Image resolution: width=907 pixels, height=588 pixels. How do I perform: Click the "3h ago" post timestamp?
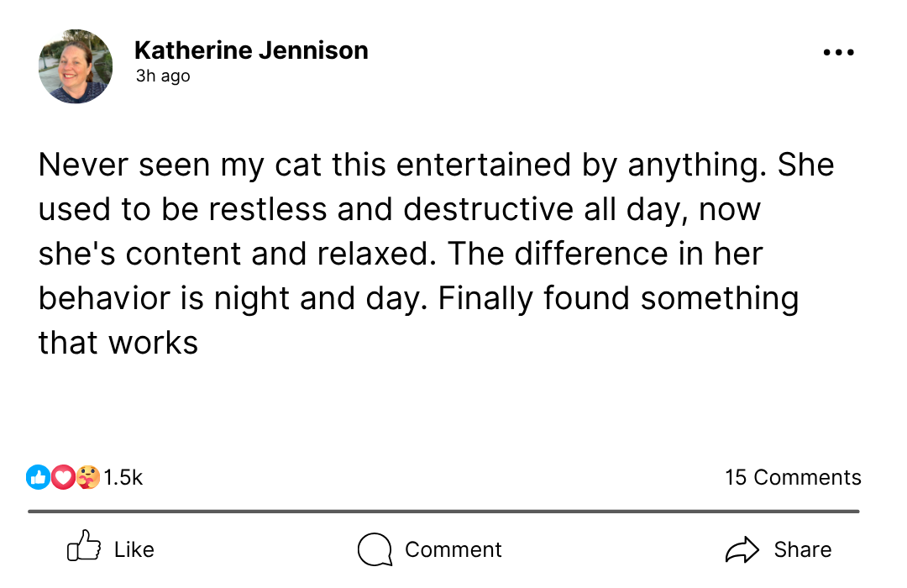point(163,76)
